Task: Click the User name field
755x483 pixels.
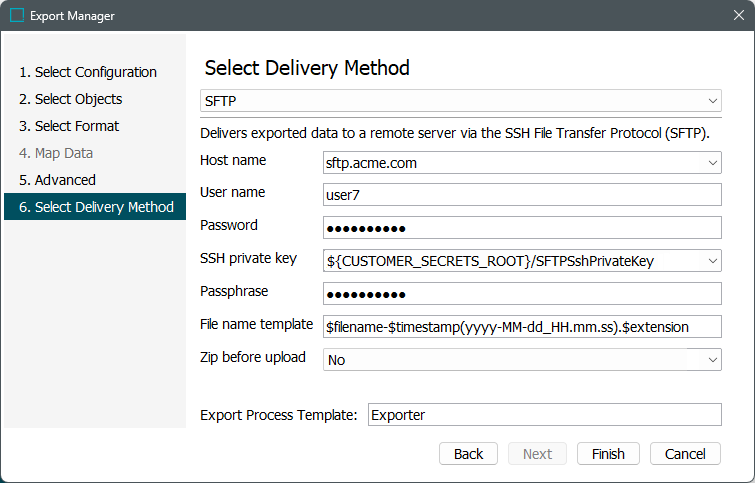Action: pyautogui.click(x=521, y=195)
